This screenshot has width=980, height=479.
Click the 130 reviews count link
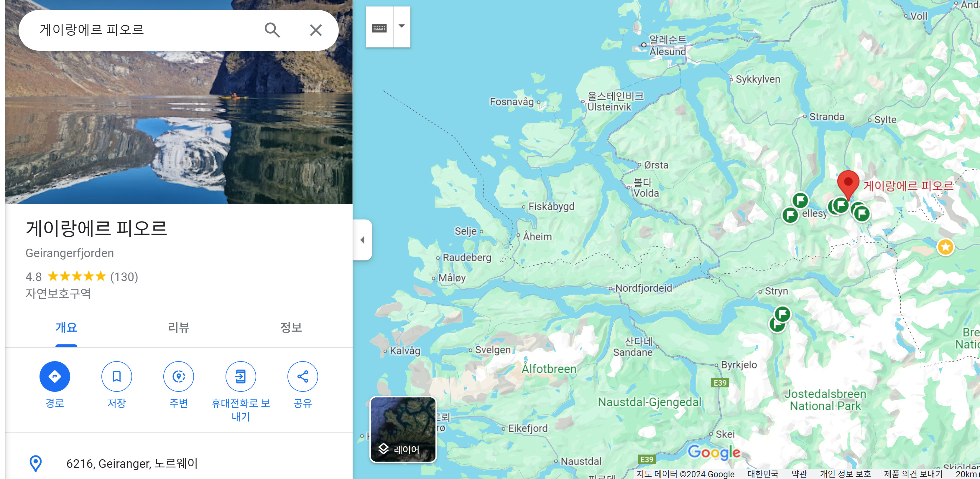tap(124, 277)
